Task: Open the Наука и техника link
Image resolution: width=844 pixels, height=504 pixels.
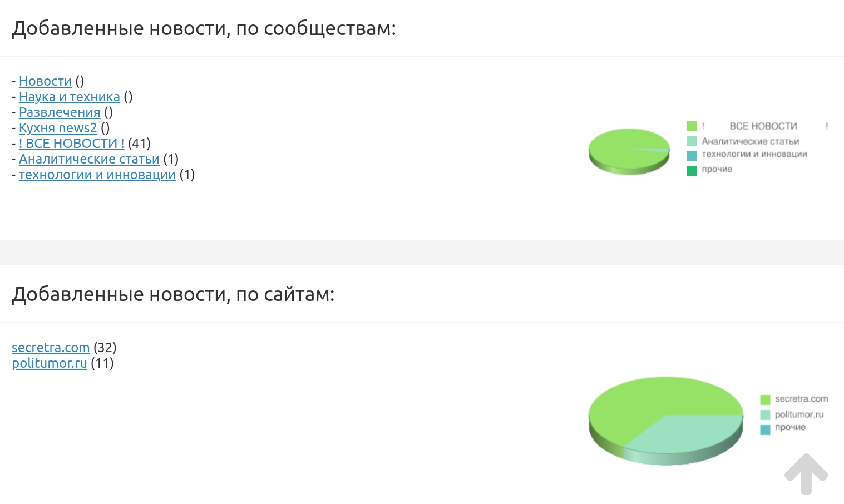Action: [x=70, y=97]
